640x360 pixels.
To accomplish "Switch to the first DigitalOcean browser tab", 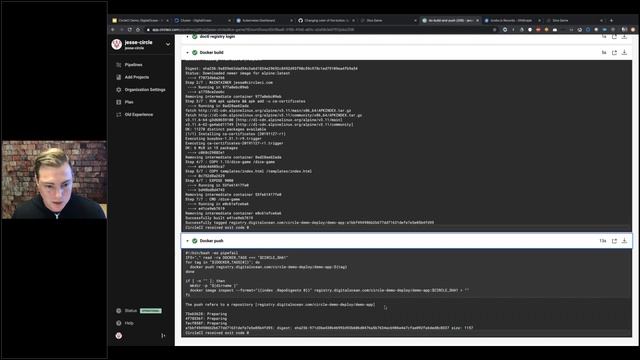I will click(x=140, y=20).
